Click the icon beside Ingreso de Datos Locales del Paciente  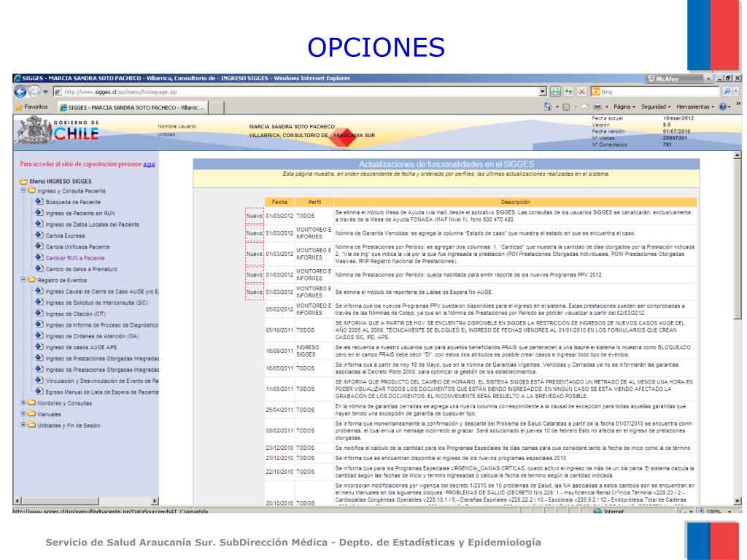(x=39, y=224)
